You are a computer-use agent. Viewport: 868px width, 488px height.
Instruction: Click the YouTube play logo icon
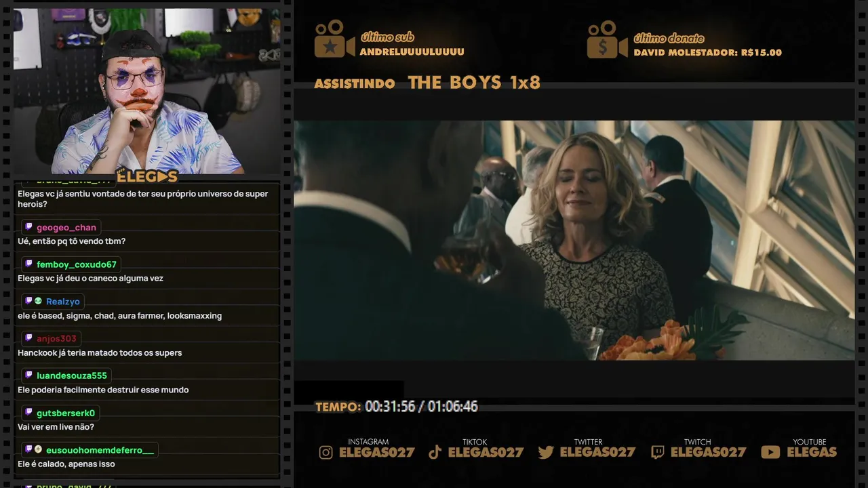tap(770, 452)
